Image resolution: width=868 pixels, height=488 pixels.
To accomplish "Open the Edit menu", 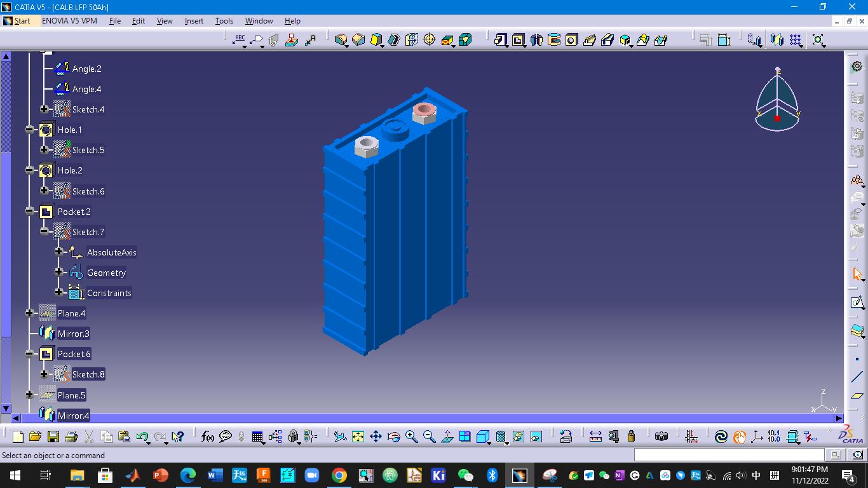I will pos(139,21).
